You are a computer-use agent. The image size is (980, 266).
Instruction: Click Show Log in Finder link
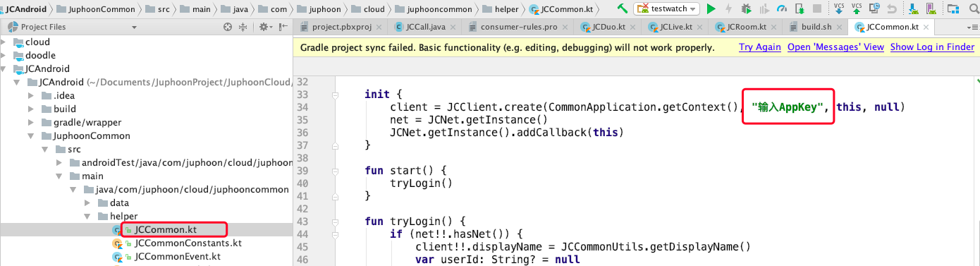pos(932,47)
